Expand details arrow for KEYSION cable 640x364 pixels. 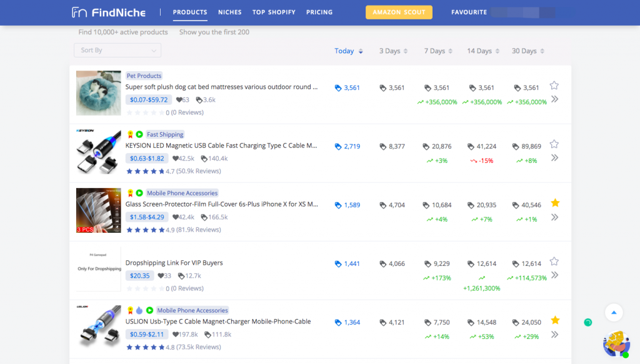(x=554, y=158)
